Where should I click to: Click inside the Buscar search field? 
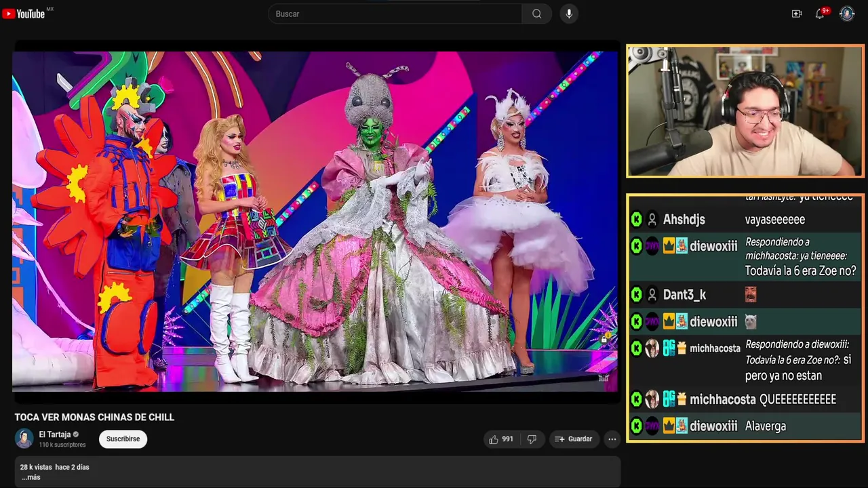(x=395, y=14)
